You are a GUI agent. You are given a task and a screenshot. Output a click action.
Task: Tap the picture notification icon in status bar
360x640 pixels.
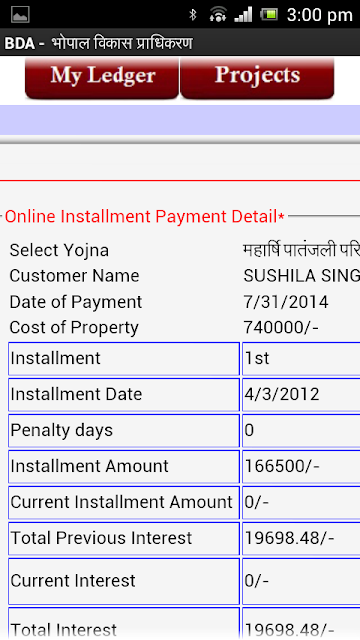point(20,15)
